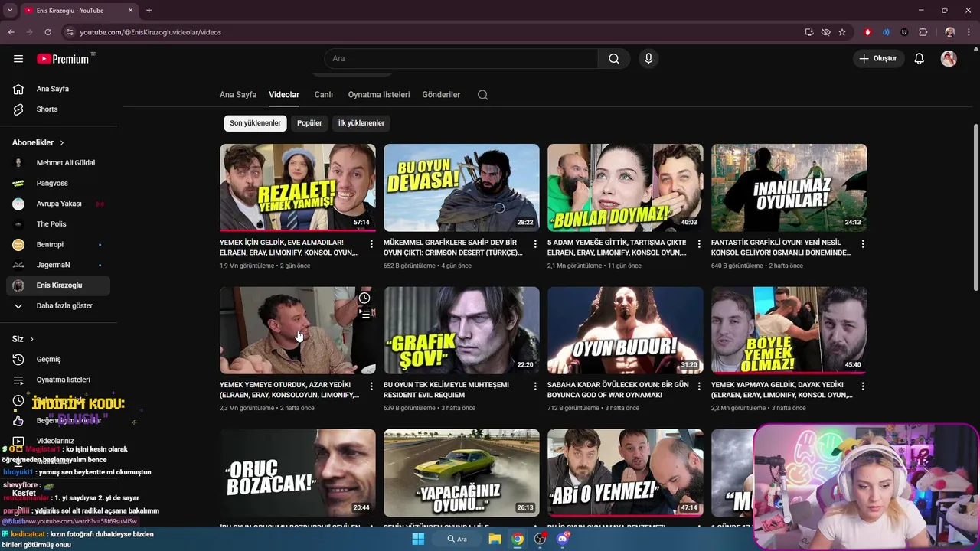980x551 pixels.
Task: Open BU OYUN DEVASA thumbnail
Action: (462, 187)
